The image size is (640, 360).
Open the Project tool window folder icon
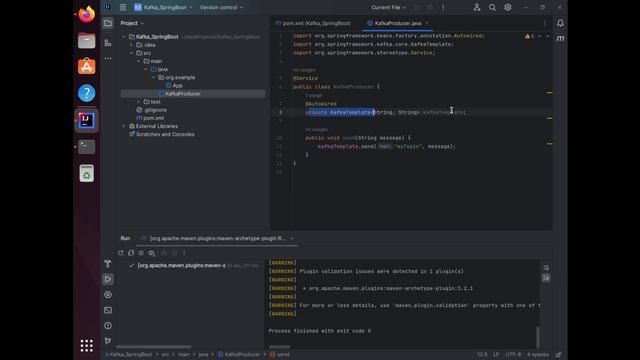tap(108, 23)
